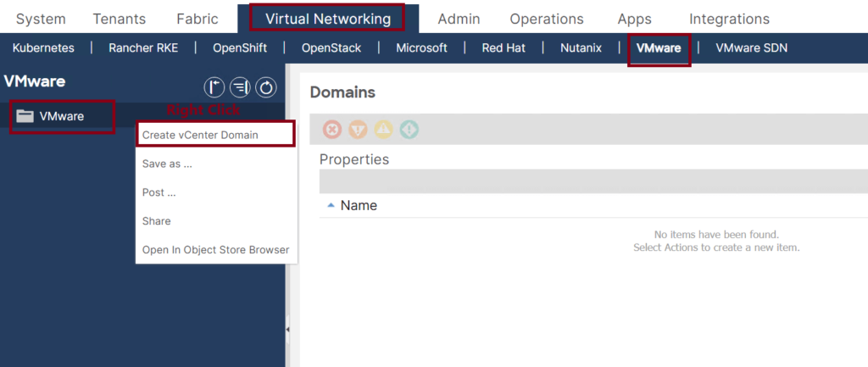
Task: Refresh the VMware navigation tree
Action: coord(266,87)
